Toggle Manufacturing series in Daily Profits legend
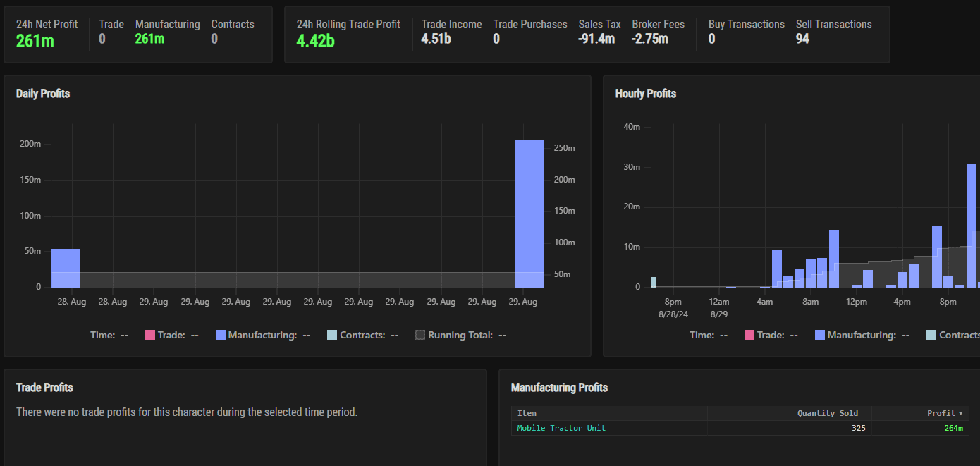This screenshot has height=466, width=980. pos(221,336)
